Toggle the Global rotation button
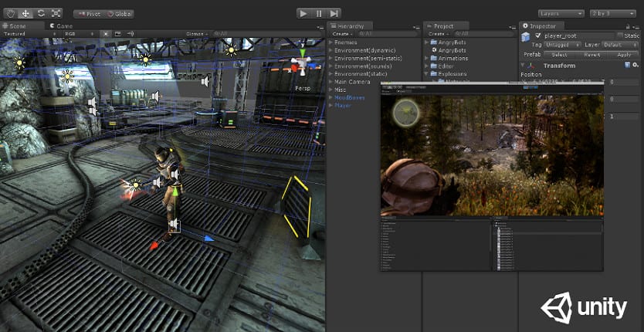Viewport: 644px width, 332px height. [119, 14]
